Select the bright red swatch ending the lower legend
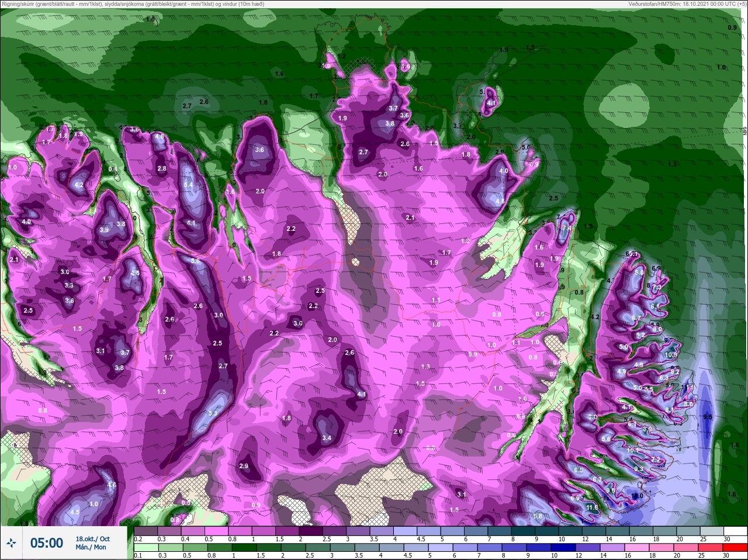 735,548
